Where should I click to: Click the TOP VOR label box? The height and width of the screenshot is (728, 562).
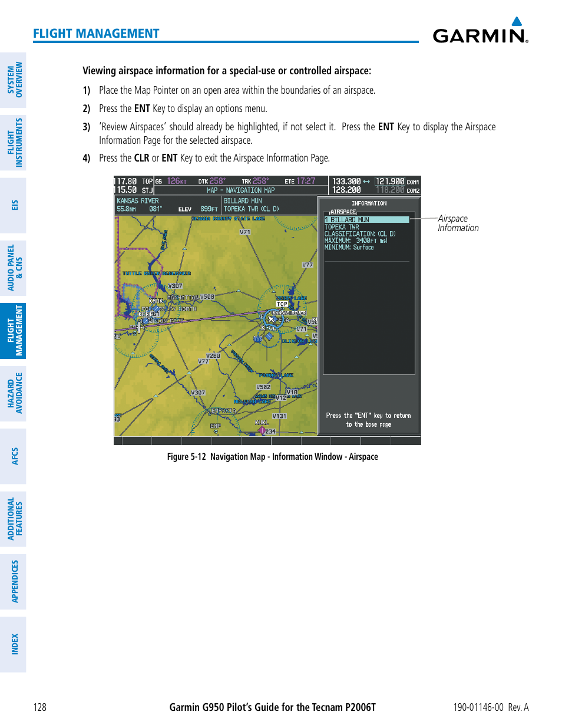coord(282,304)
